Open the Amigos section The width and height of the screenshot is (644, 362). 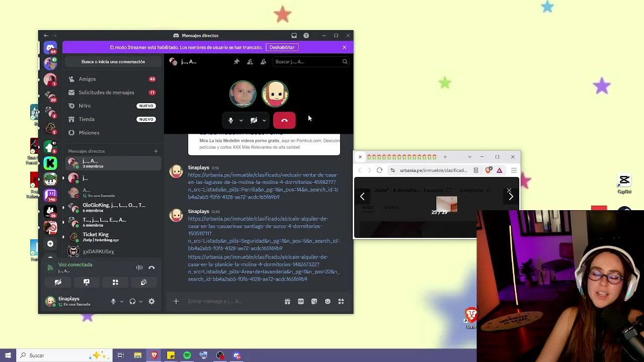coord(113,79)
